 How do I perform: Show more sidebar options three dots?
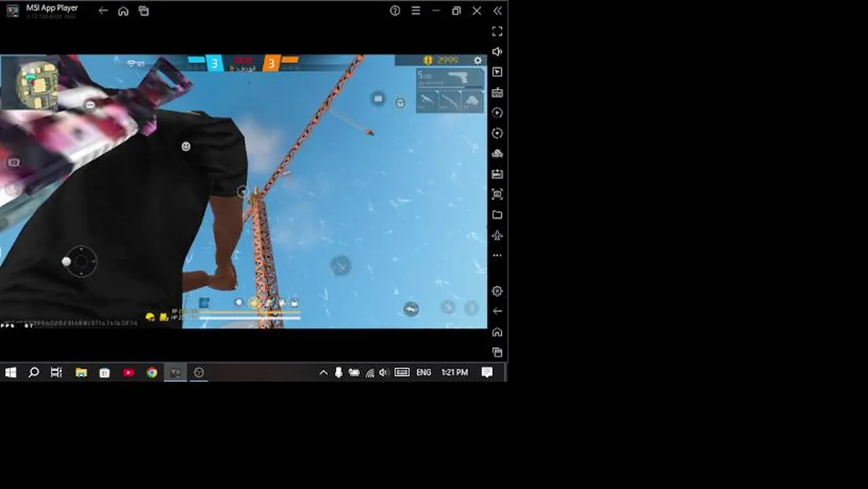(x=497, y=255)
